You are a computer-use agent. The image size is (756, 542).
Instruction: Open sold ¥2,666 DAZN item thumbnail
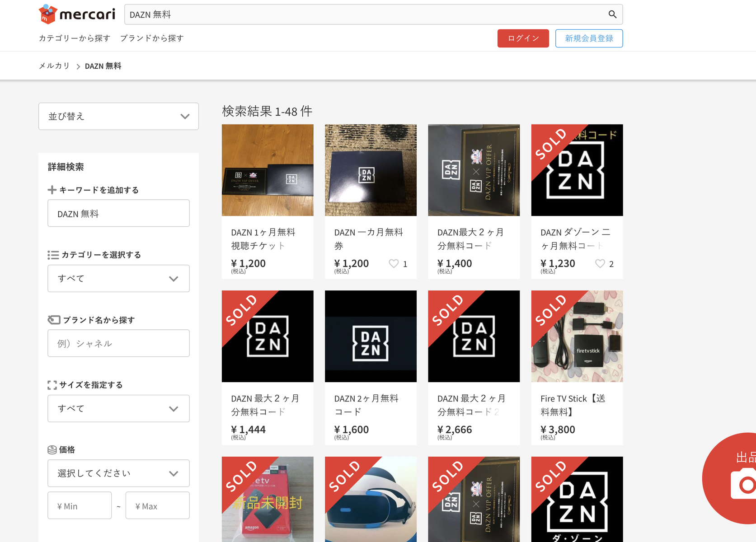point(474,336)
